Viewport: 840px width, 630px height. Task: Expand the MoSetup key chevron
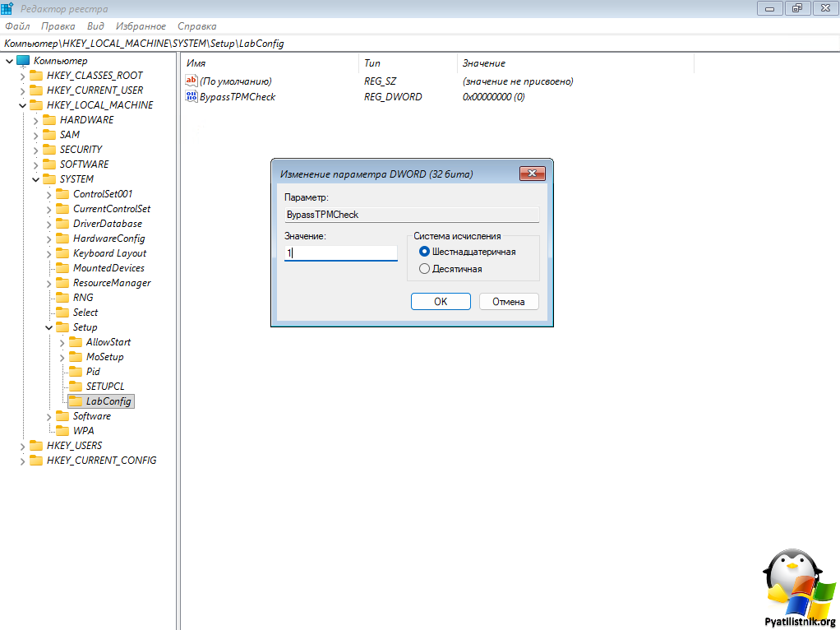tap(62, 357)
